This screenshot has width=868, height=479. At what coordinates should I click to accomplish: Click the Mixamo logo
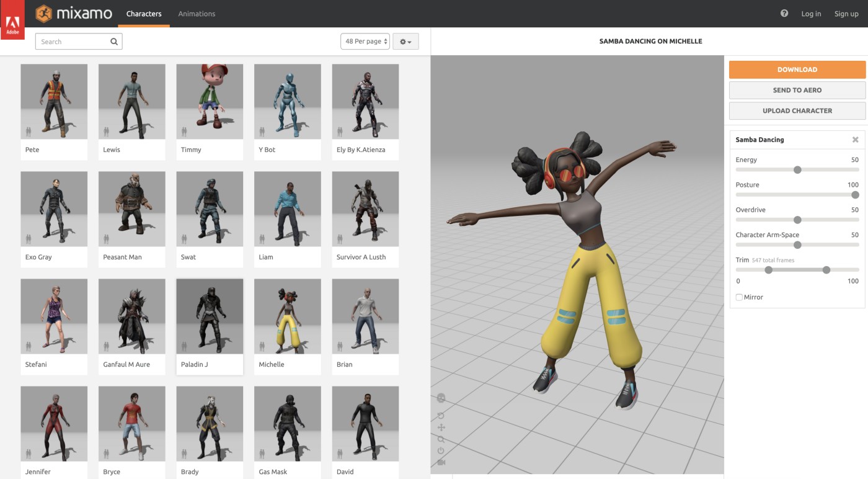click(74, 14)
